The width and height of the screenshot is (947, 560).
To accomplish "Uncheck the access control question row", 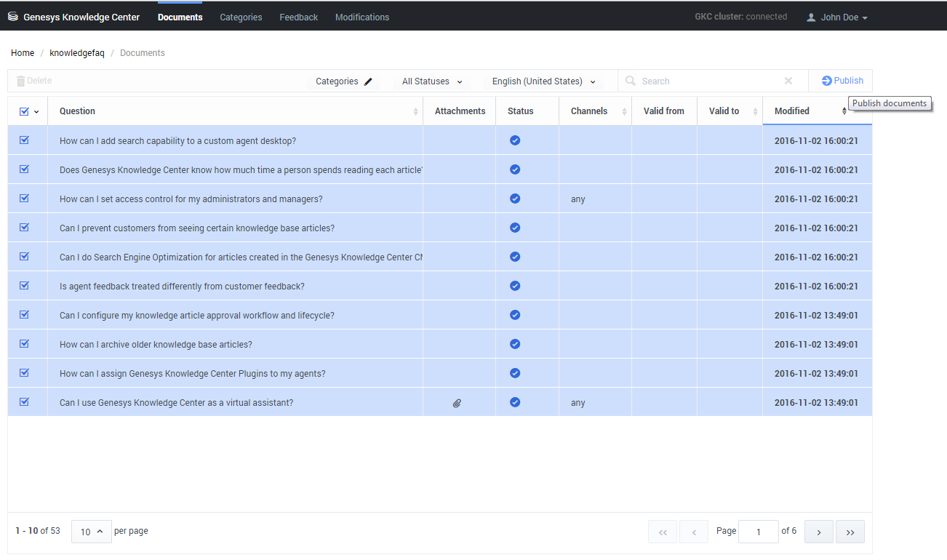I will pos(24,198).
